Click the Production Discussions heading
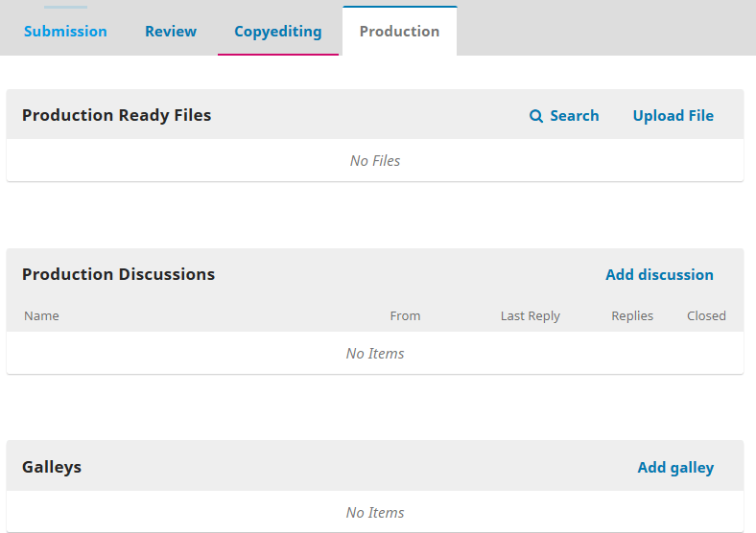The image size is (756, 533). pyautogui.click(x=118, y=274)
